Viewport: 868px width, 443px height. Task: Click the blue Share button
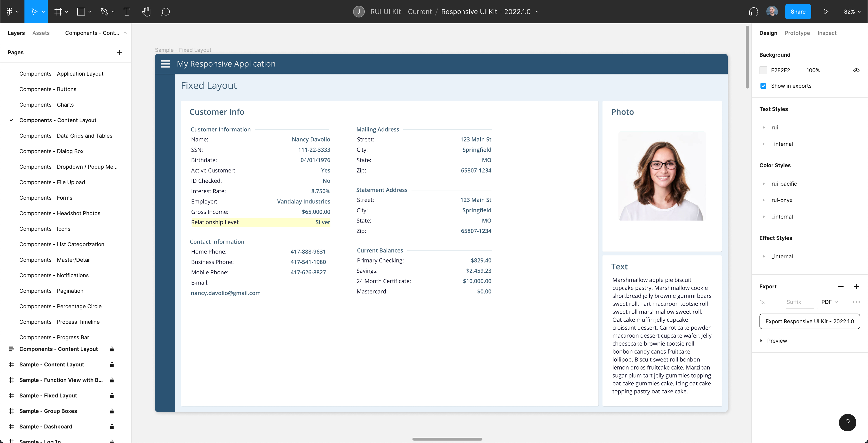[798, 12]
